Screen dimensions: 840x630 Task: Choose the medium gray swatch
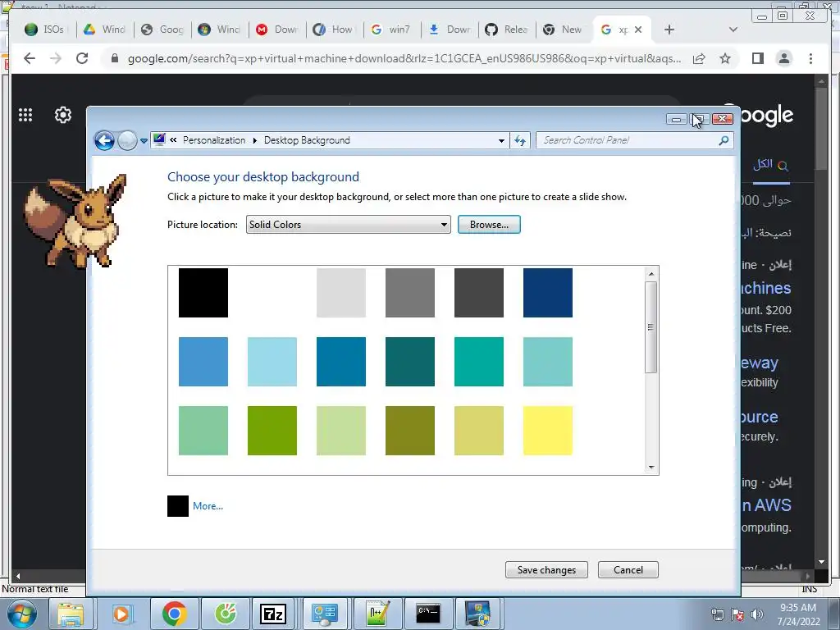(410, 293)
